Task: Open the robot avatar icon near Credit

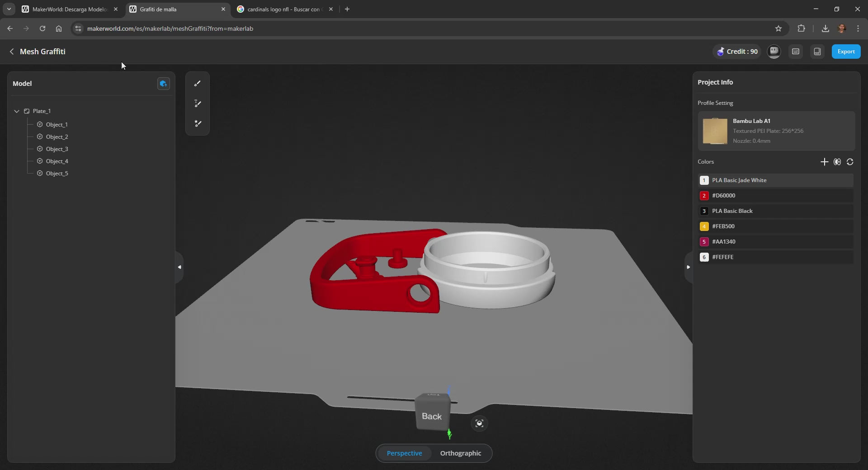Action: pyautogui.click(x=774, y=52)
